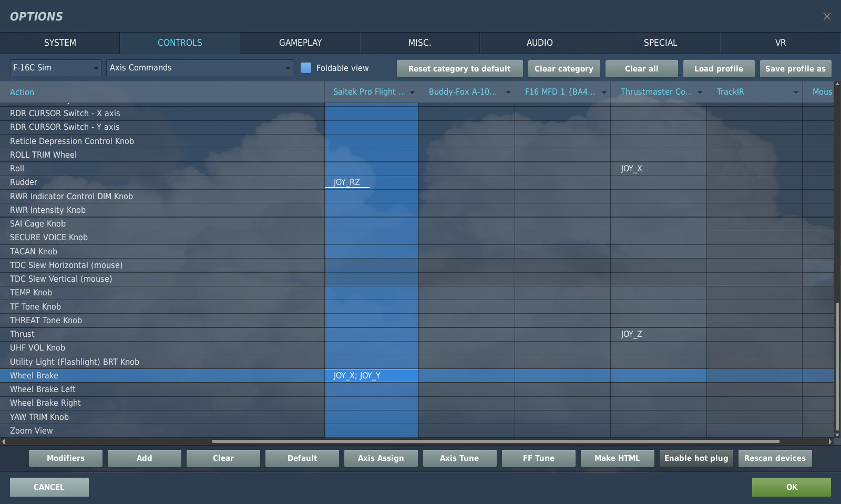
Task: Toggle Enable hot plug
Action: (696, 458)
